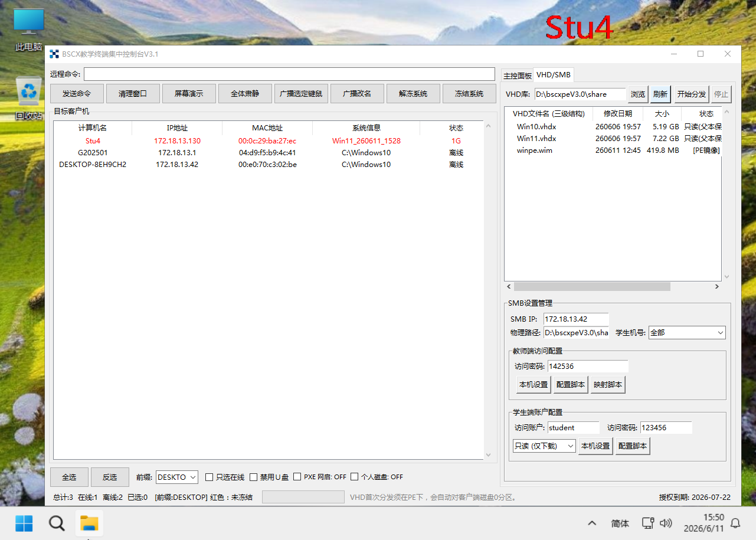Click the SMB IP field
The image size is (756, 540).
tap(576, 319)
